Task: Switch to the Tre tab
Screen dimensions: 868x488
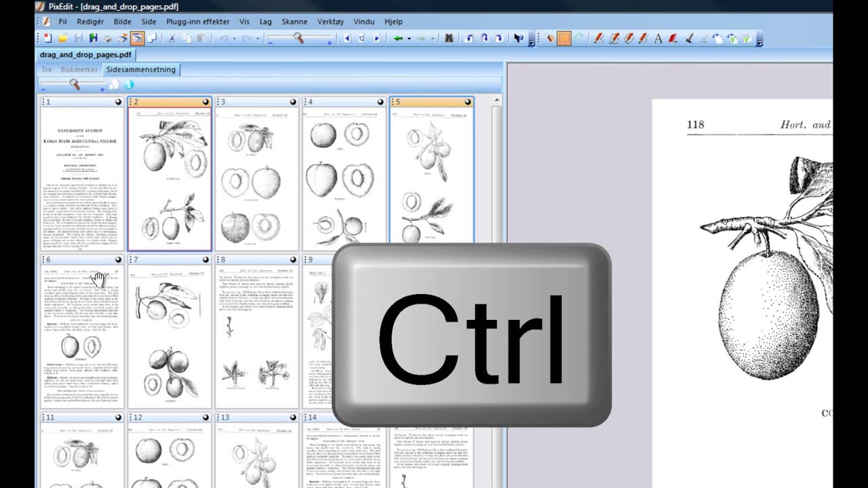Action: (x=47, y=69)
